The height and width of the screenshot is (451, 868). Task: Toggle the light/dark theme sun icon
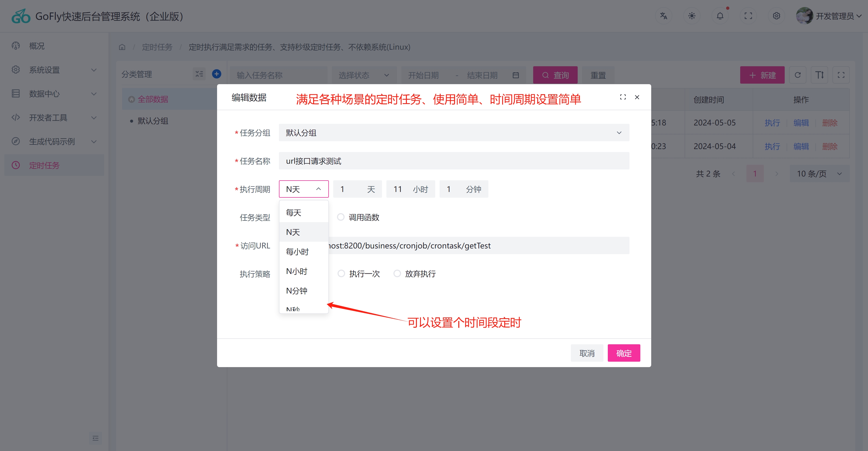[692, 16]
